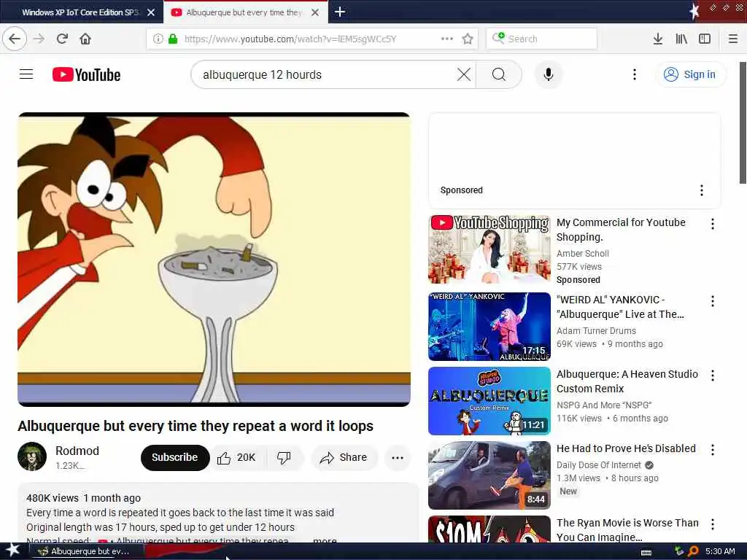Screen dimensions: 747x560
Task: Start voice search with microphone icon
Action: 549,74
